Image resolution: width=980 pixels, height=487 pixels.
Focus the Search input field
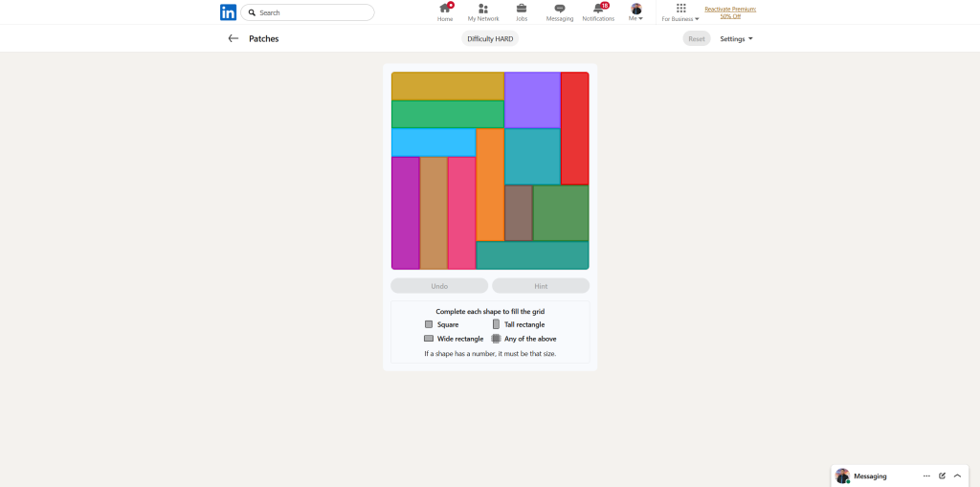point(307,12)
